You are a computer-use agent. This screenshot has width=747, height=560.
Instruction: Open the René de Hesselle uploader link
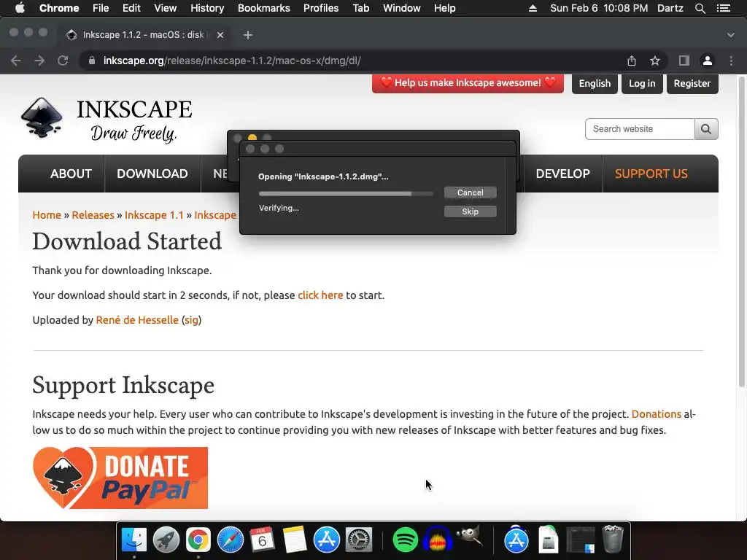[137, 320]
